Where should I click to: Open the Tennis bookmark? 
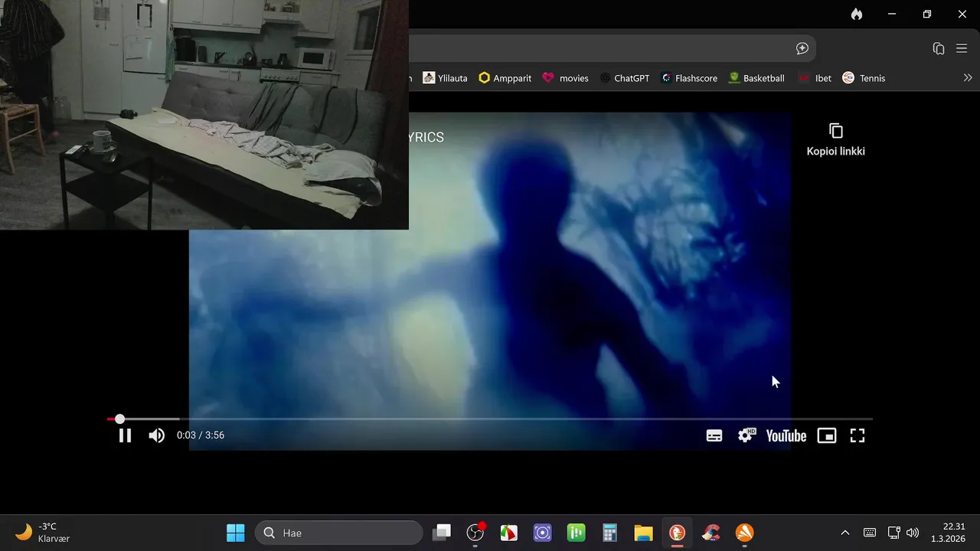pos(864,78)
